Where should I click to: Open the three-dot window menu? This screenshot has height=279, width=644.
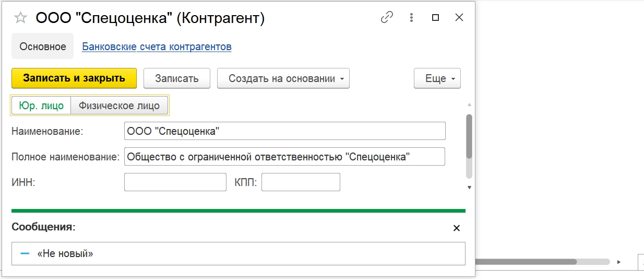(x=411, y=18)
